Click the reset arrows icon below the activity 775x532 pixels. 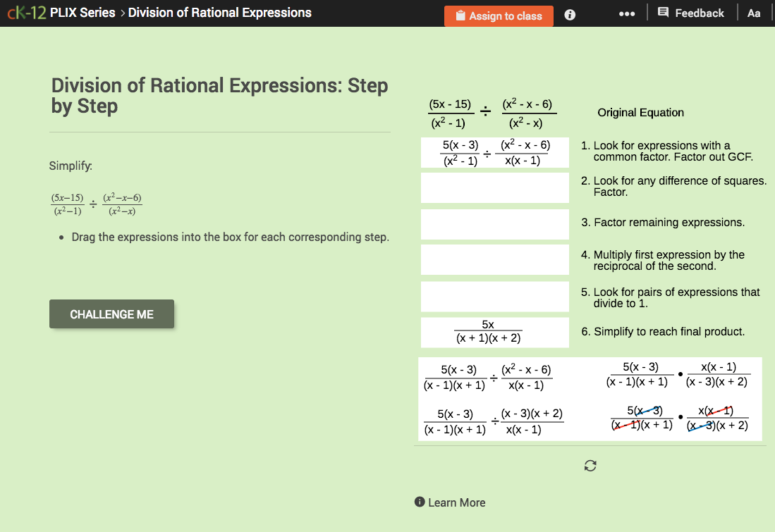pos(590,465)
